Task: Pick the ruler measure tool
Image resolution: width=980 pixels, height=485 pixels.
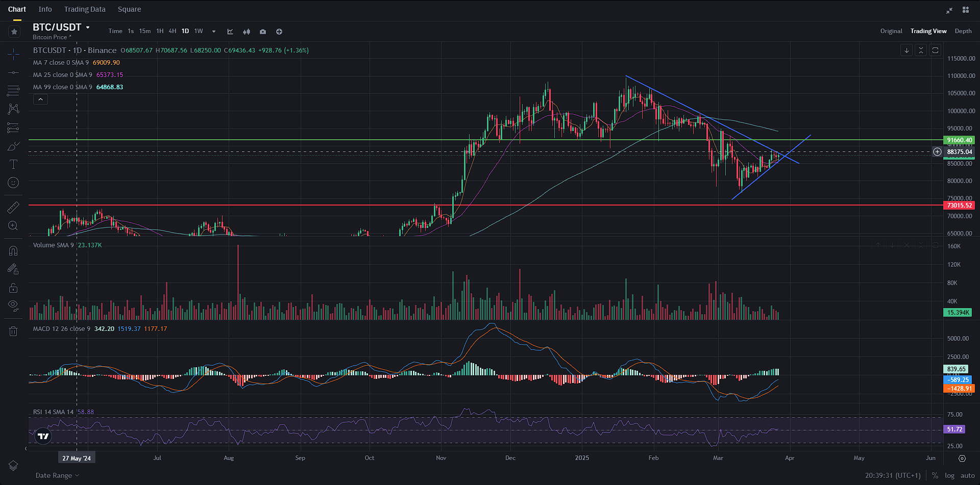Action: tap(14, 207)
